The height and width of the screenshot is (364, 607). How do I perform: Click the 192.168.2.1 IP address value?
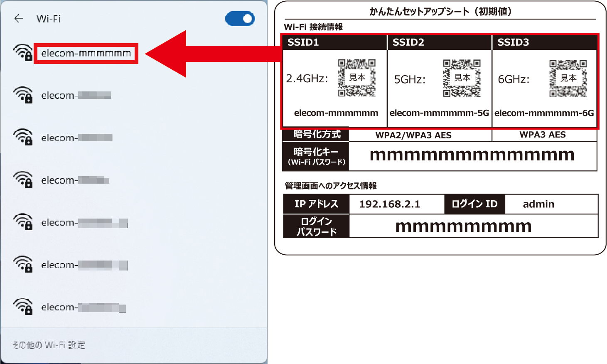click(390, 204)
